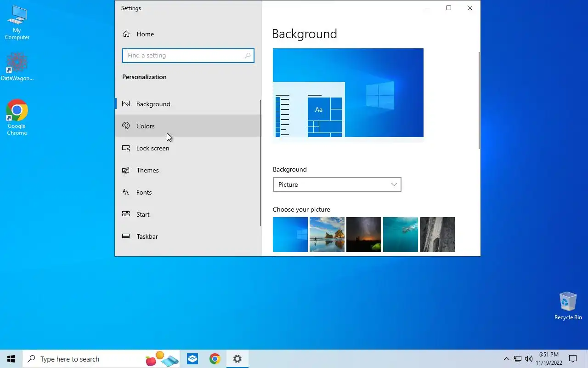
Task: Choose the gray rock cliff wallpaper
Action: tap(437, 235)
